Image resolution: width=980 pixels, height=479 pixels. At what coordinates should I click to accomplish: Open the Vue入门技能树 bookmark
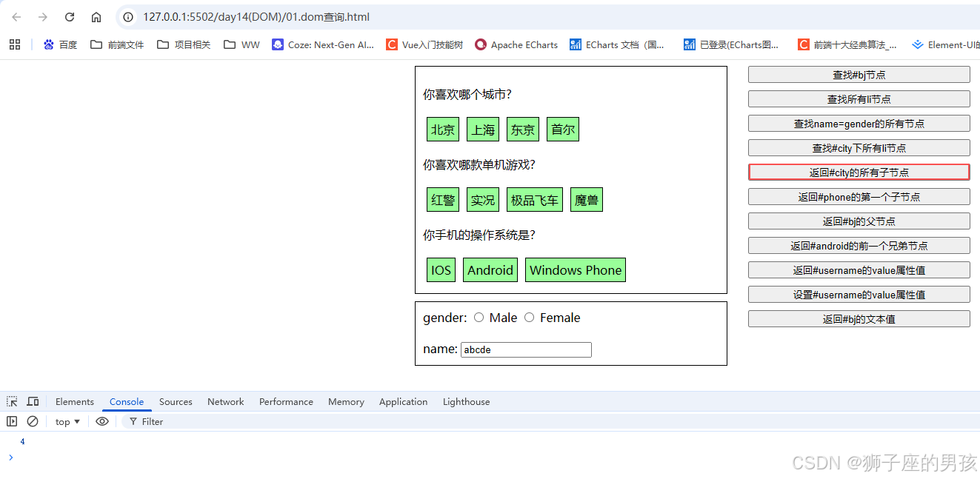(424, 44)
